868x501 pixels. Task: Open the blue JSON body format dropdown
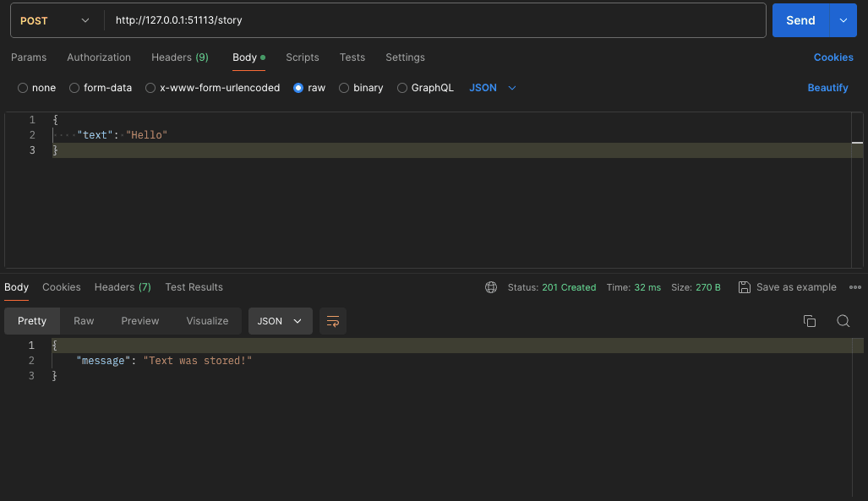click(x=492, y=88)
